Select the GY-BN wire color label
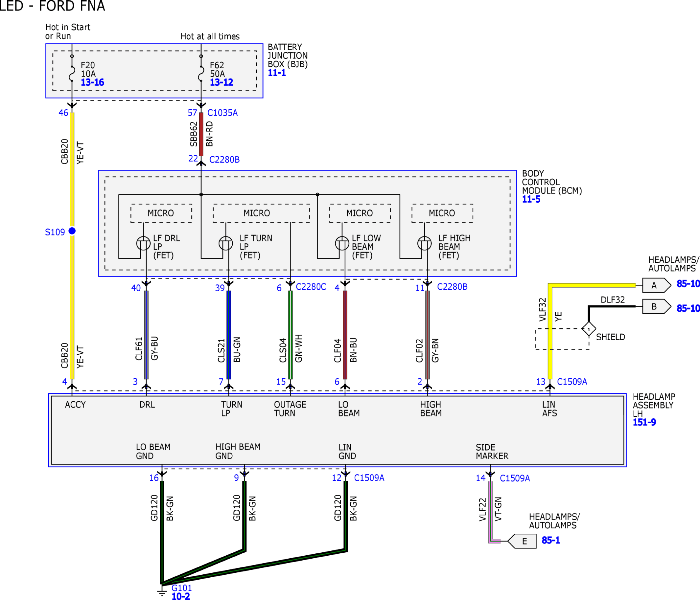700x600 pixels. point(435,350)
